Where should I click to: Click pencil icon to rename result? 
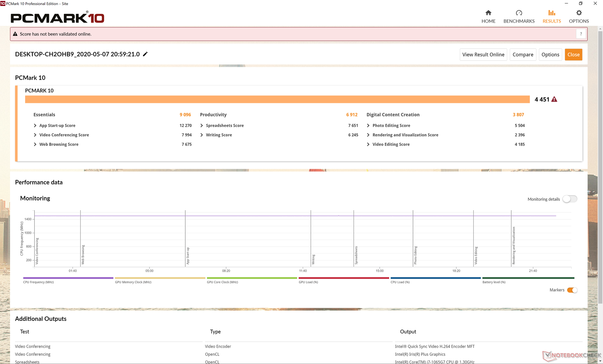pyautogui.click(x=145, y=54)
